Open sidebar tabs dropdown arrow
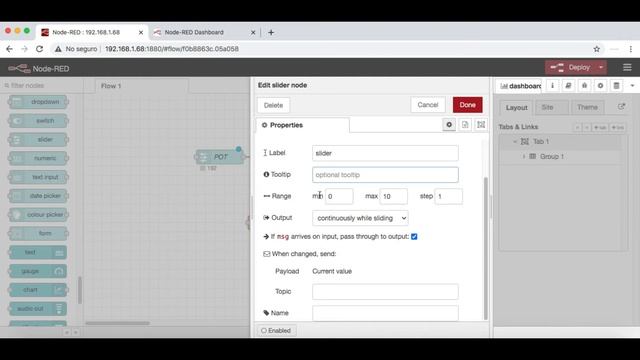This screenshot has width=640, height=360. (632, 86)
